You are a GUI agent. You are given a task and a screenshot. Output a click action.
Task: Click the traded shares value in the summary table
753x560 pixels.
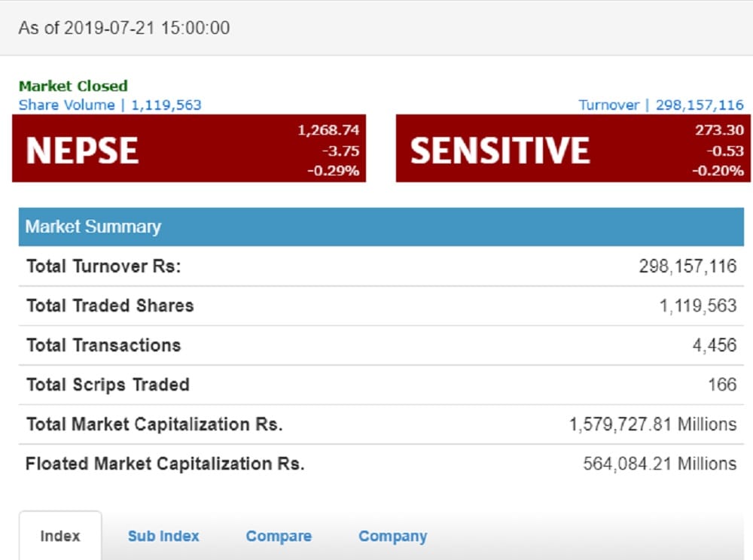click(x=698, y=306)
